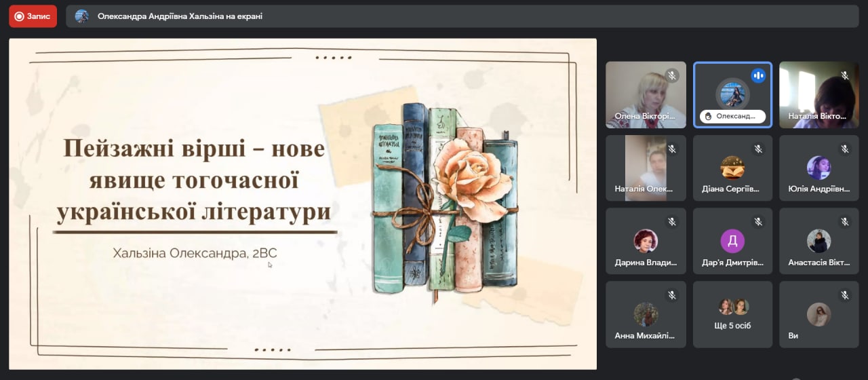Click muted mic icon on Анна Михайлі... tile

click(x=672, y=295)
